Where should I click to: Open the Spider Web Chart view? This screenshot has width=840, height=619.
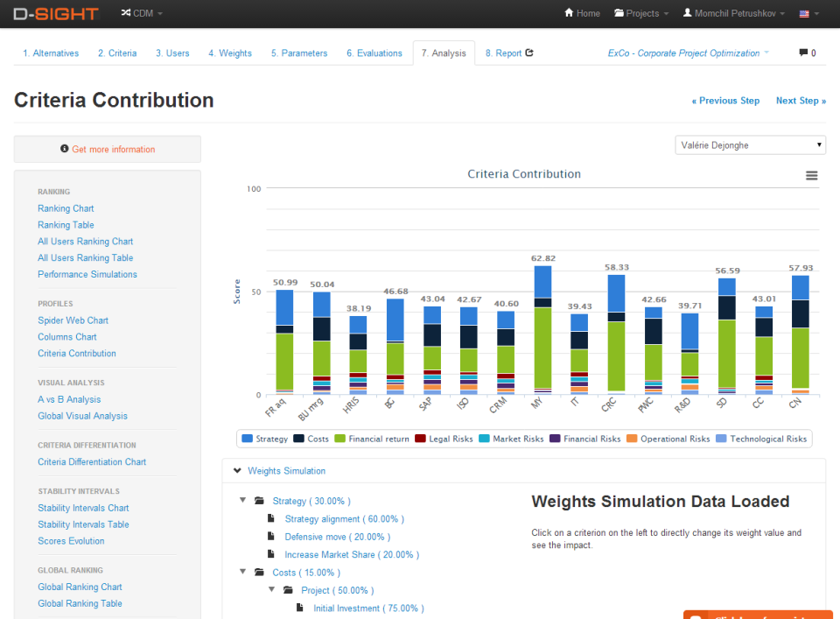(73, 320)
